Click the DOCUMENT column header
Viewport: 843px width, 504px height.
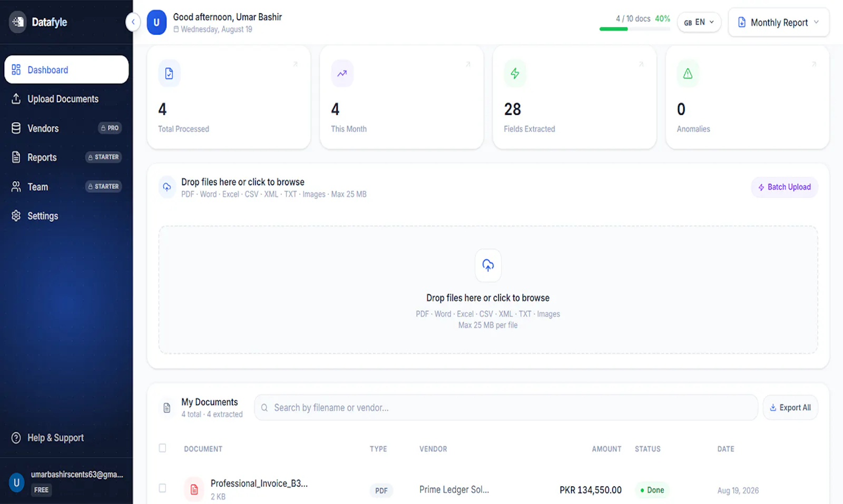coord(203,449)
